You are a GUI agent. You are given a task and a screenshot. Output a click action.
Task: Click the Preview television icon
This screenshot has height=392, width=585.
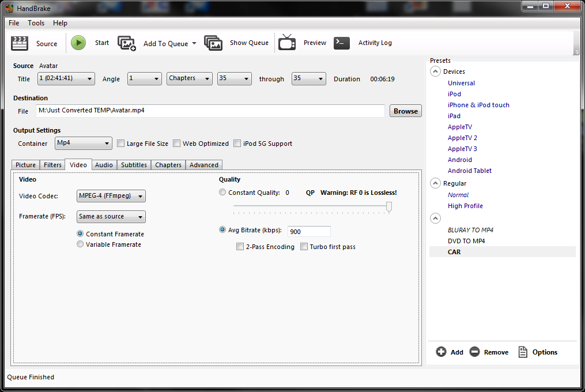(287, 43)
